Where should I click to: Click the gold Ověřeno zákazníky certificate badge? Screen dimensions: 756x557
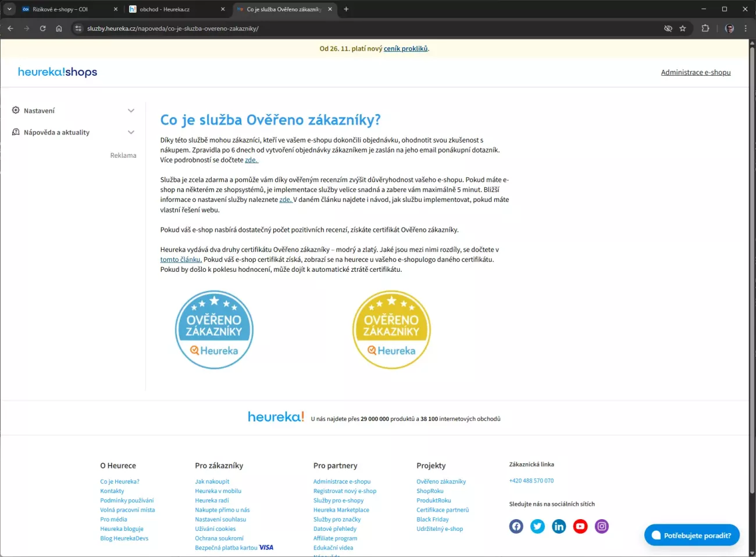coord(391,330)
